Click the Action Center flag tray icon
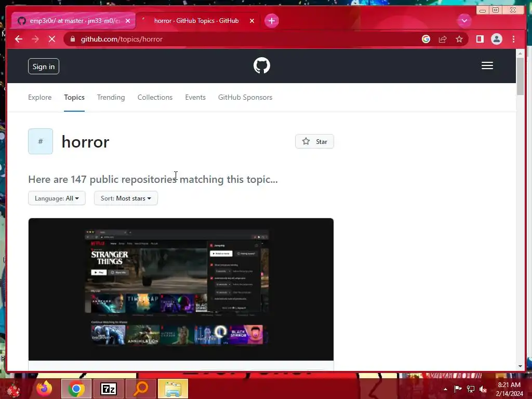 click(x=458, y=389)
